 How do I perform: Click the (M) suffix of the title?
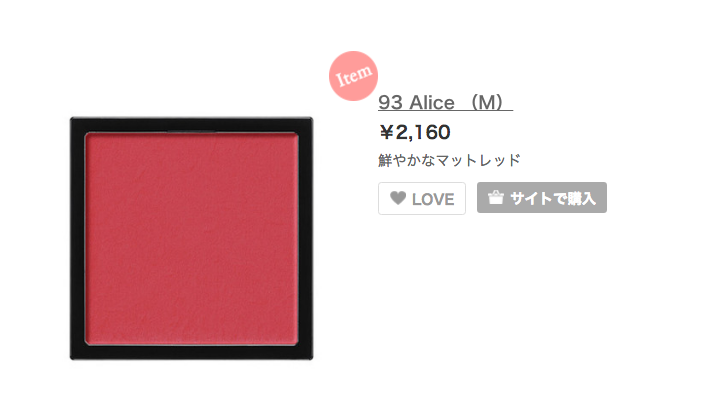coord(489,102)
